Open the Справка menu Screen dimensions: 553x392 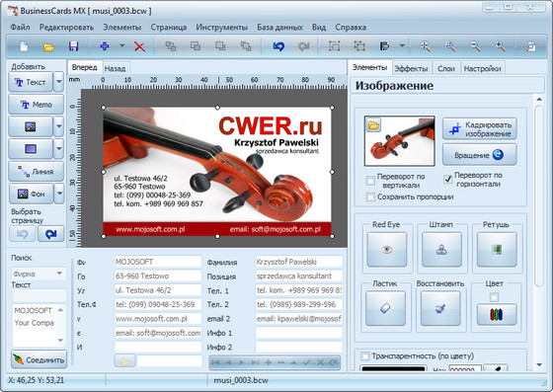pyautogui.click(x=351, y=27)
